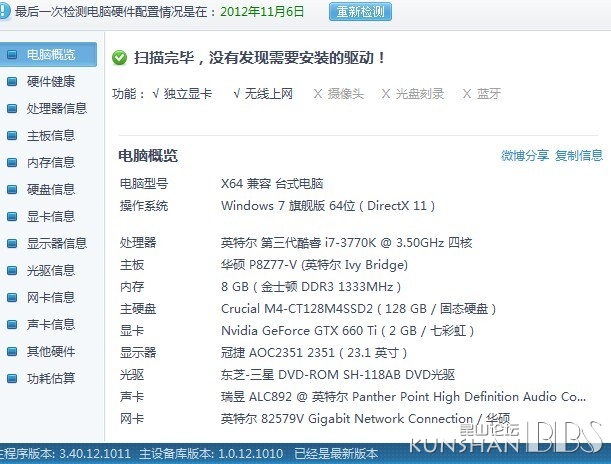Click the processor value i7-3770K text
The height and width of the screenshot is (464, 611).
click(346, 243)
